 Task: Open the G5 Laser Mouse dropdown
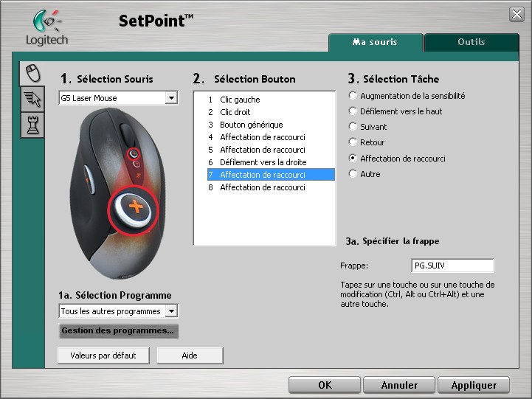tap(172, 98)
